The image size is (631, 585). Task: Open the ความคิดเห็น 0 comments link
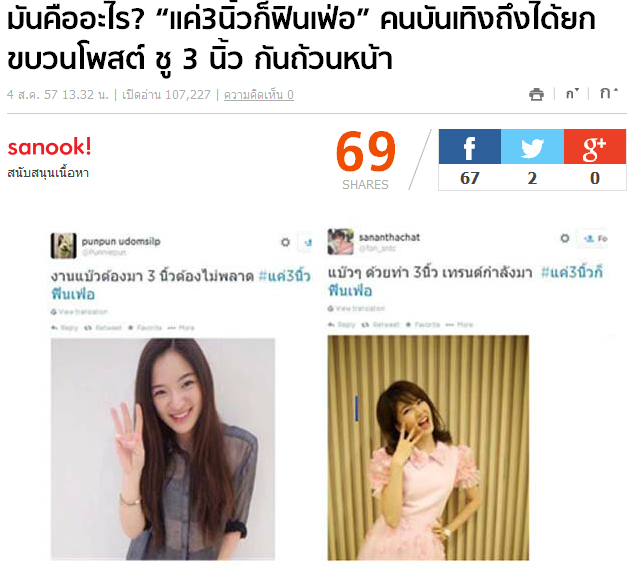click(259, 95)
